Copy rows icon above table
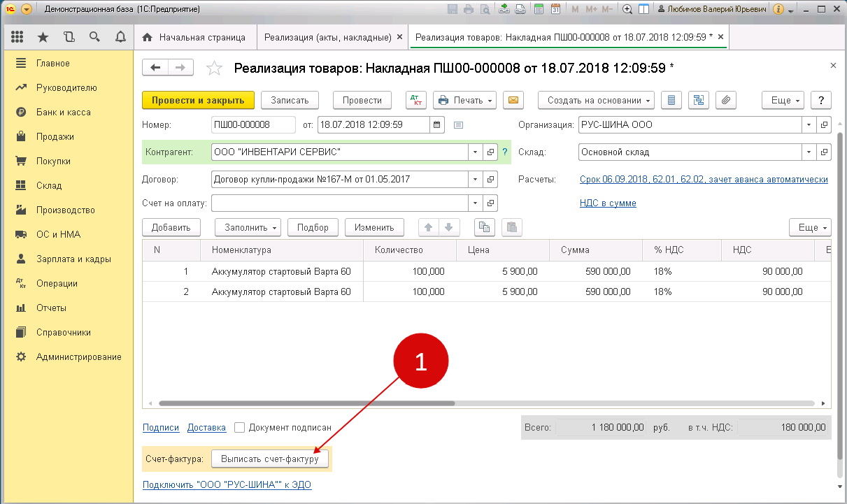The height and width of the screenshot is (504, 847). [x=484, y=227]
